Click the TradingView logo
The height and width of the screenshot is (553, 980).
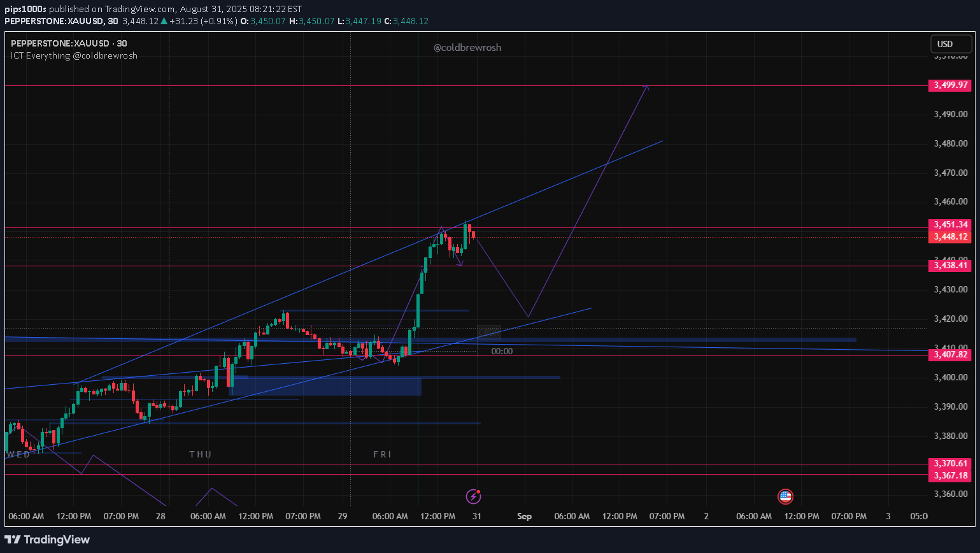click(47, 540)
